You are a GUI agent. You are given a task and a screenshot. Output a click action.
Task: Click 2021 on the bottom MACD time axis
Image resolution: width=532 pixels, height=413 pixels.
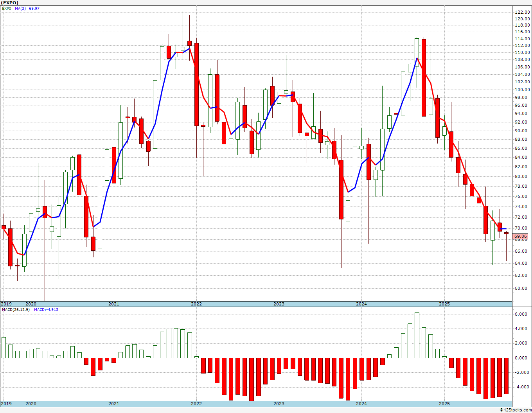[113, 404]
